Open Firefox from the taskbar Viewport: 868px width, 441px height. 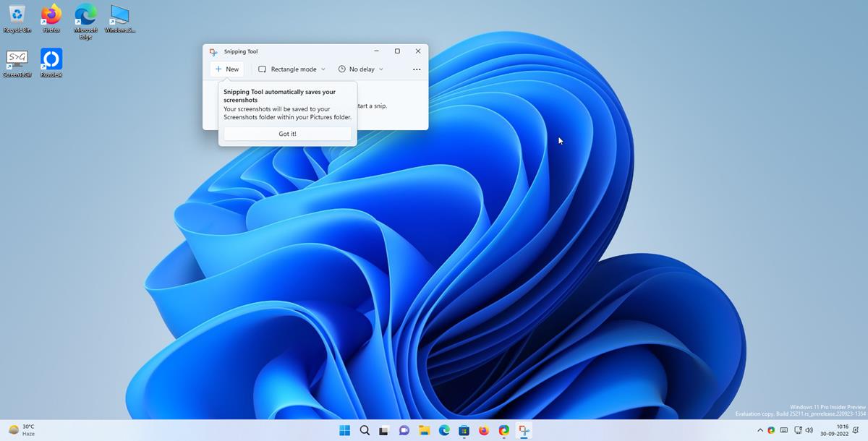tap(484, 430)
